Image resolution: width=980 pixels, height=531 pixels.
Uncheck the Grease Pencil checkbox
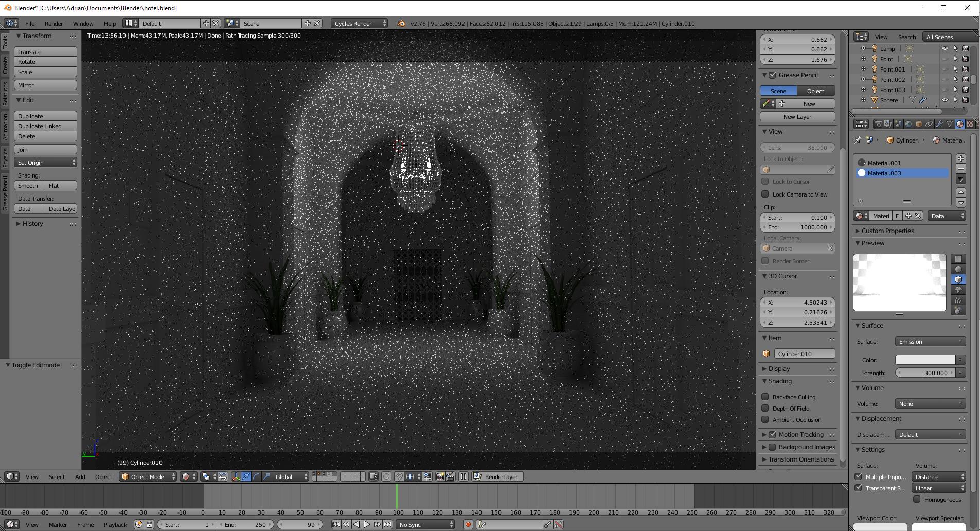pyautogui.click(x=773, y=75)
